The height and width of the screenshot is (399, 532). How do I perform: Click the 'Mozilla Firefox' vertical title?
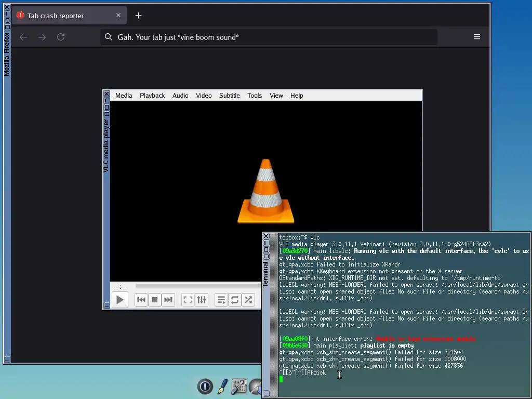(7, 54)
